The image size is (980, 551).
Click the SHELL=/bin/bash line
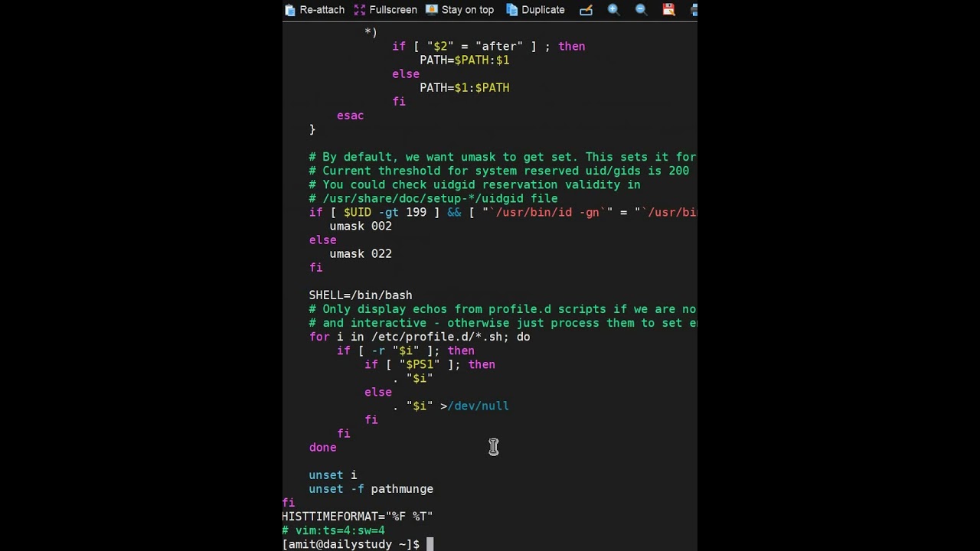[361, 295]
